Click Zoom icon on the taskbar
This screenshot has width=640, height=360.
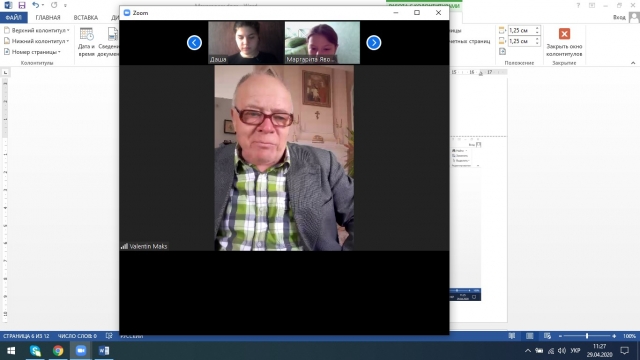tap(81, 351)
